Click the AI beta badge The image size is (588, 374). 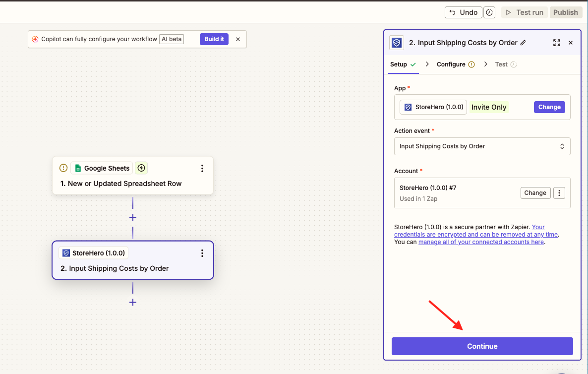pyautogui.click(x=172, y=39)
